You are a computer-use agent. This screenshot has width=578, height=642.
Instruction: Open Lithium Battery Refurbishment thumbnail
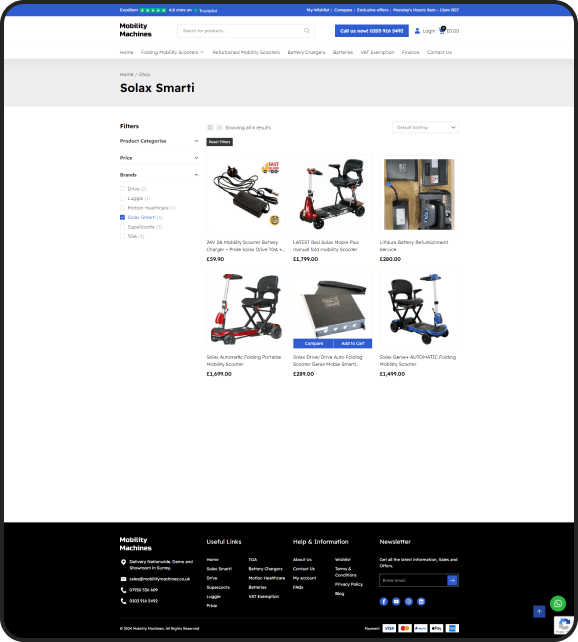point(419,194)
